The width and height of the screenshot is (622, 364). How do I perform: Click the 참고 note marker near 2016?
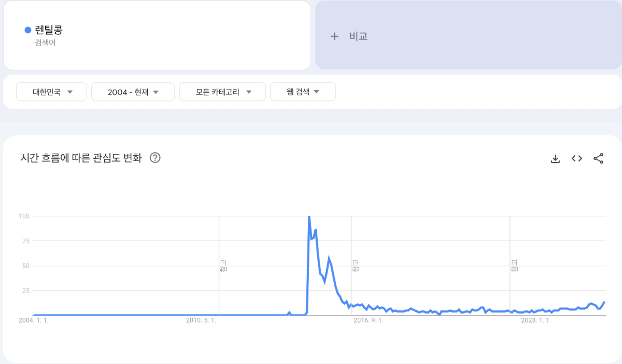point(356,266)
